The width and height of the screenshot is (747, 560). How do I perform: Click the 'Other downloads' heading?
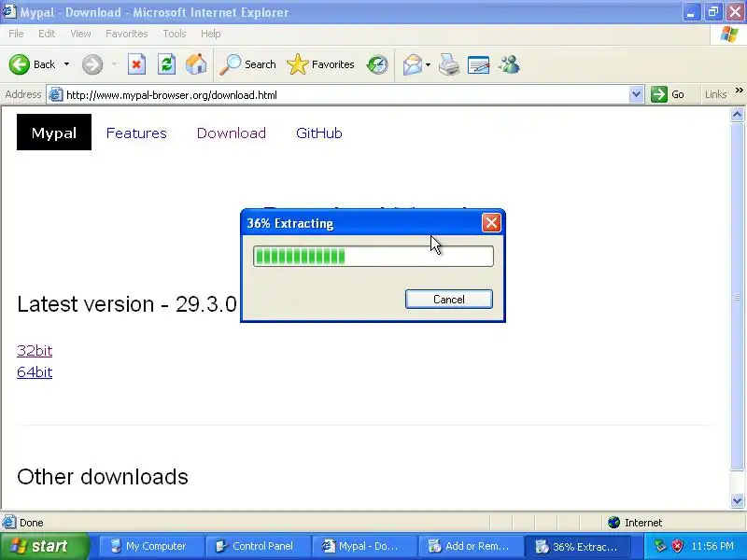click(103, 477)
